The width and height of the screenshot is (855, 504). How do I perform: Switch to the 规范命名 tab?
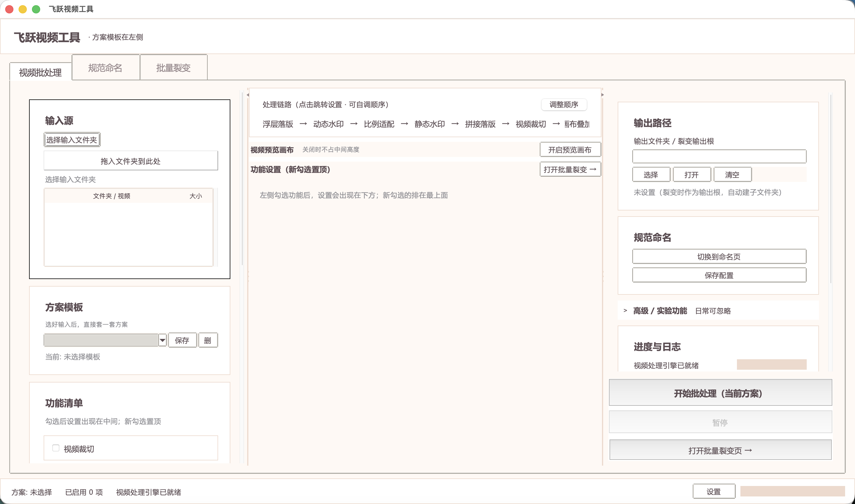coord(106,68)
